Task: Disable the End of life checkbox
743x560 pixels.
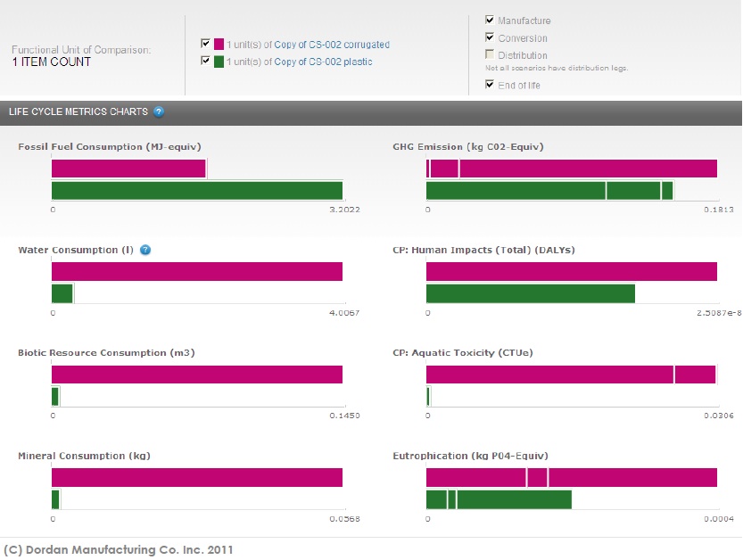Action: 490,85
